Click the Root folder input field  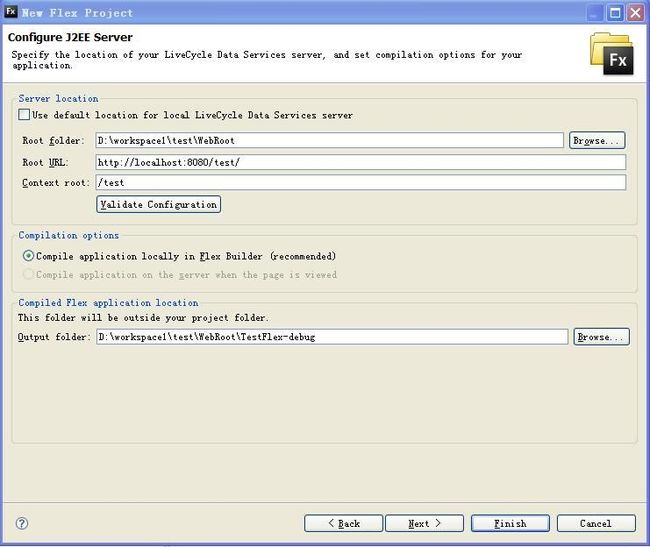(330, 140)
